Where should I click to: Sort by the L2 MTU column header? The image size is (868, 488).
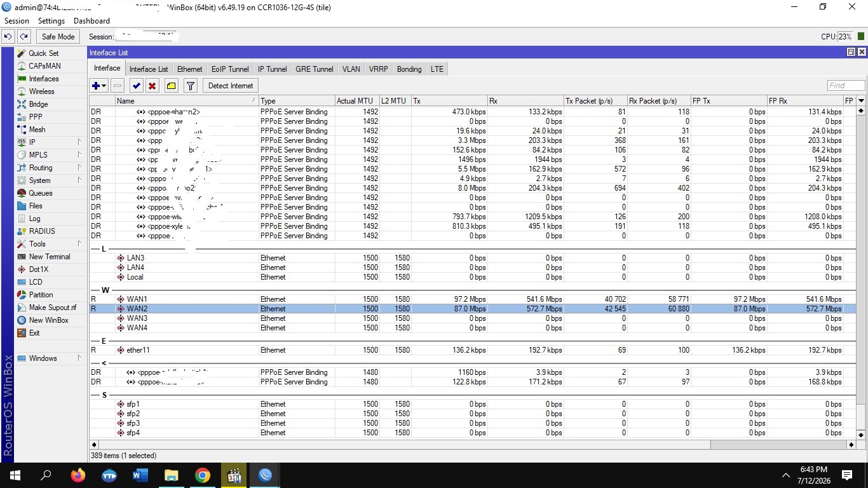pyautogui.click(x=395, y=100)
